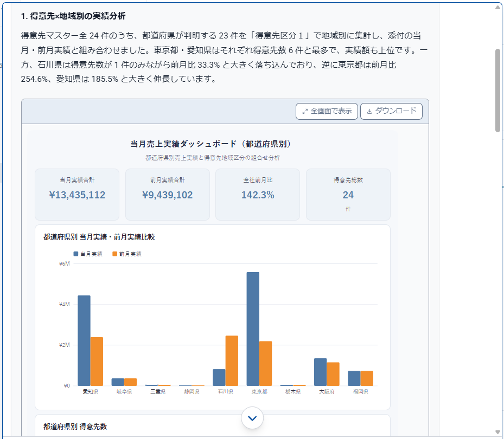
Task: Click the ¥6M y-axis label
Action: 64,263
